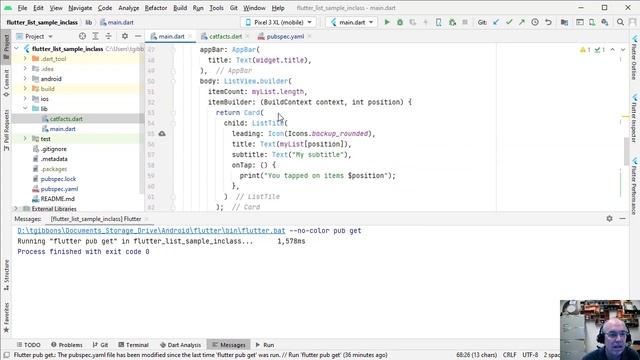Screen dimensions: 640x360
Task: Open the Dart Analysis tool tab
Action: point(180,345)
